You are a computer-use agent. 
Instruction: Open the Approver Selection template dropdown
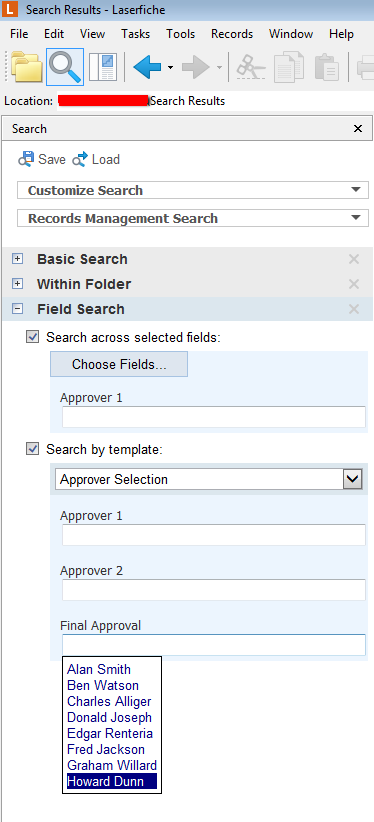click(209, 479)
